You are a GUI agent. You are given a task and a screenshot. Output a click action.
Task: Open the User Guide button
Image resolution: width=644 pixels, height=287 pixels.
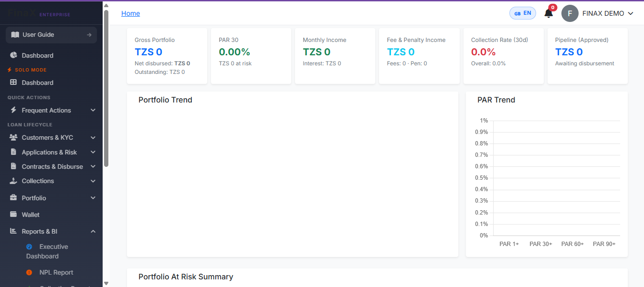click(x=51, y=35)
